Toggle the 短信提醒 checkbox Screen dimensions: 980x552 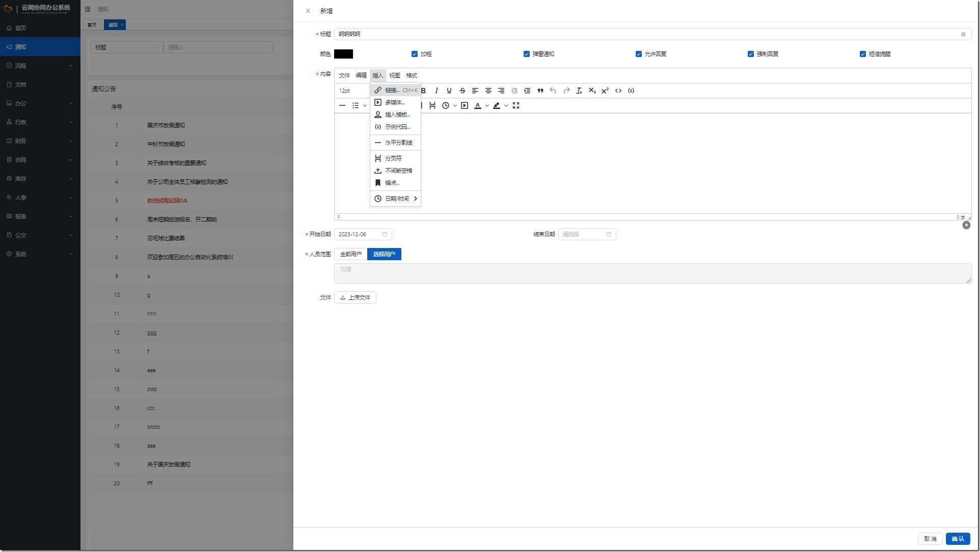click(x=863, y=54)
